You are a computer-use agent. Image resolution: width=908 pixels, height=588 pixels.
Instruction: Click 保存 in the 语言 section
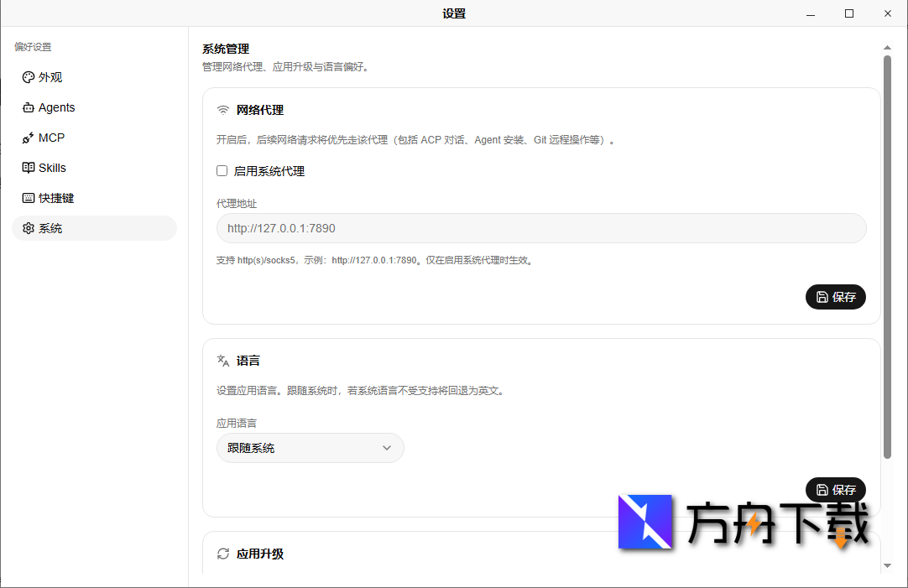tap(835, 490)
